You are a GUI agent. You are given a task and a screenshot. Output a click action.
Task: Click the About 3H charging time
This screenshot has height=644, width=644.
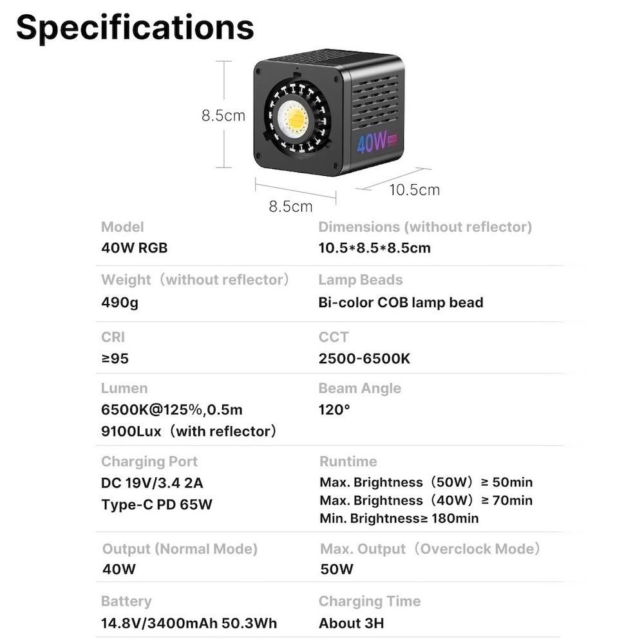coord(352,623)
